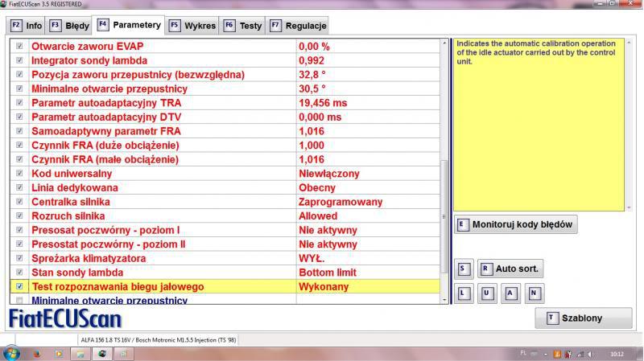Open the Firefox icon in the taskbar
Screen dimensions: 644x361
click(x=38, y=353)
